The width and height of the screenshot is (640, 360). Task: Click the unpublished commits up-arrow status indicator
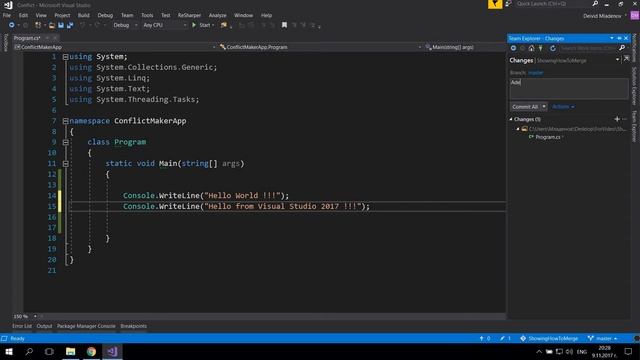pos(484,338)
